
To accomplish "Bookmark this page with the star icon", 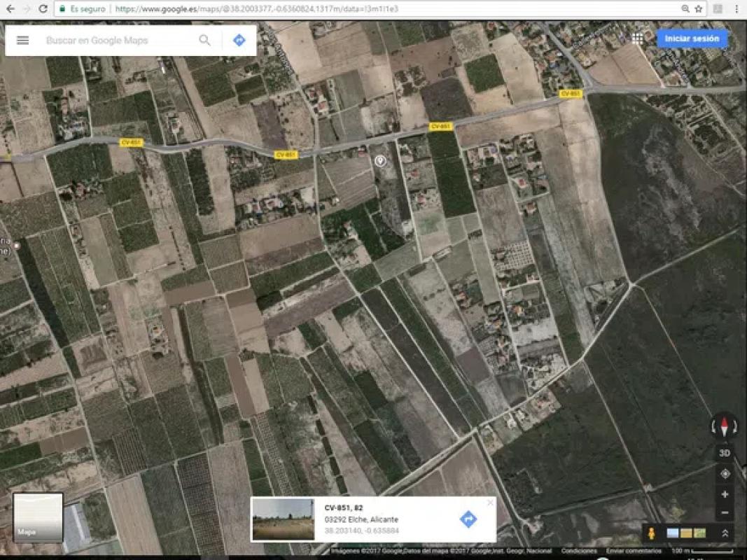I will click(x=698, y=9).
